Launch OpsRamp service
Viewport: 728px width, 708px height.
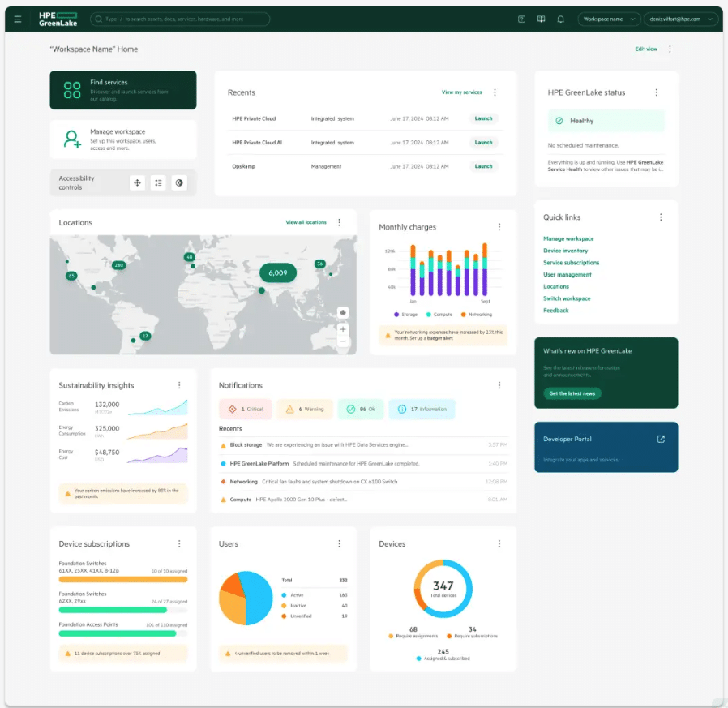click(x=483, y=166)
